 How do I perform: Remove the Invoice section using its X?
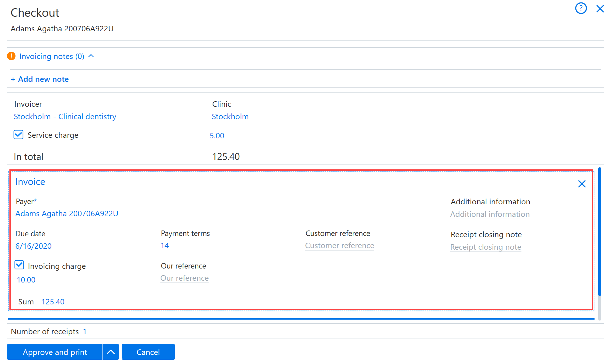[x=582, y=184]
